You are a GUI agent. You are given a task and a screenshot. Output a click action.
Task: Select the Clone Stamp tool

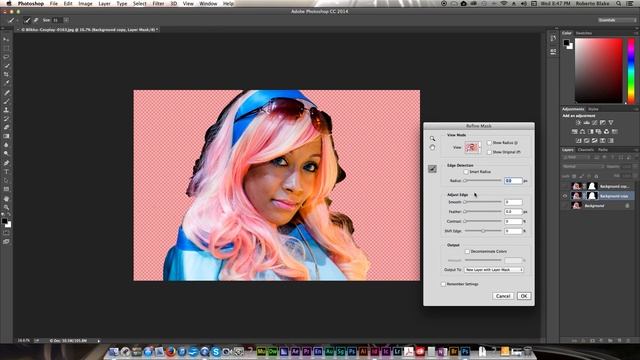(x=6, y=110)
